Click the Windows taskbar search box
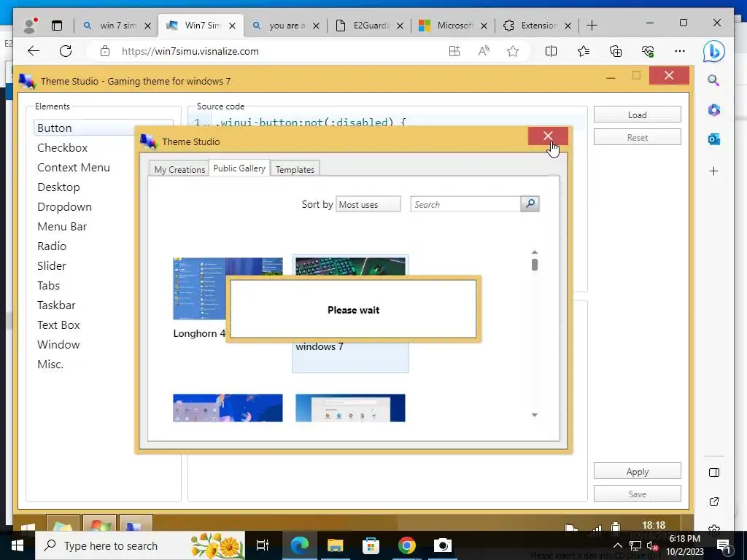Image resolution: width=747 pixels, height=560 pixels. click(140, 545)
